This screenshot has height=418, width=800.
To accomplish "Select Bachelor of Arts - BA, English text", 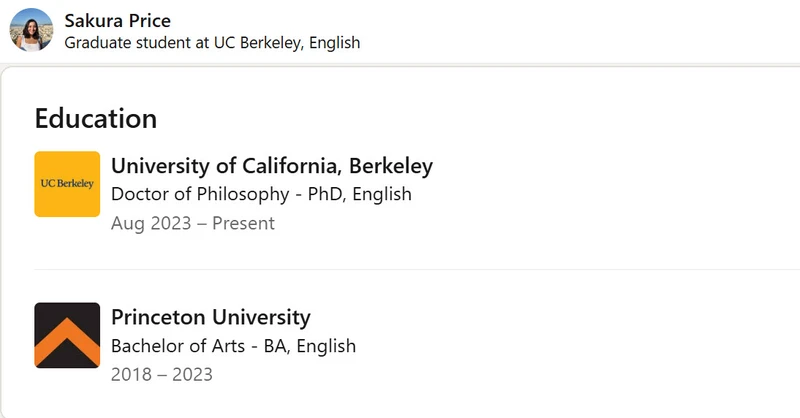I will click(x=234, y=346).
